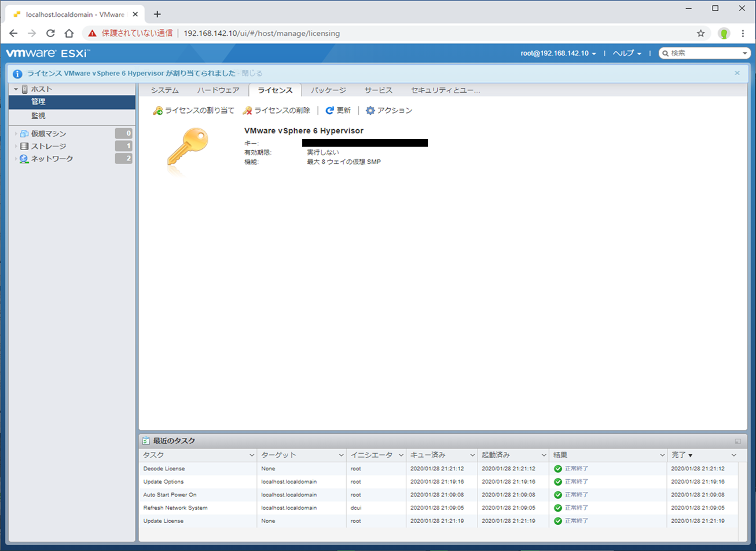Screen dimensions: 756x551
Task: Open the root@192.168.142.10 user dropdown
Action: 558,53
